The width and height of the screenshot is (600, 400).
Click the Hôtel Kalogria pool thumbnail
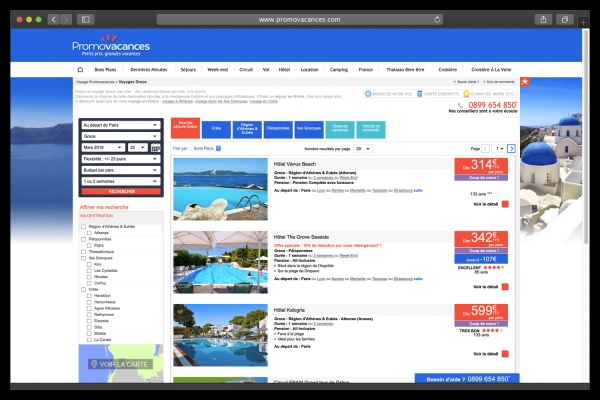click(x=220, y=335)
